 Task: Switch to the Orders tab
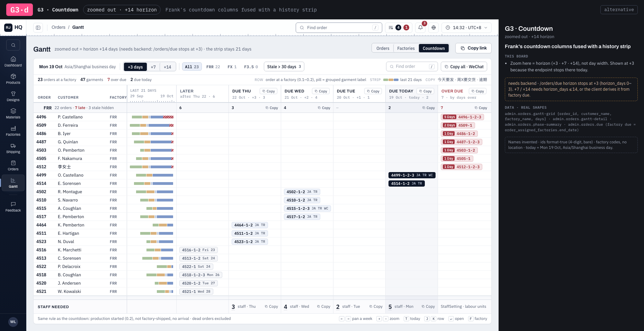[x=383, y=48]
